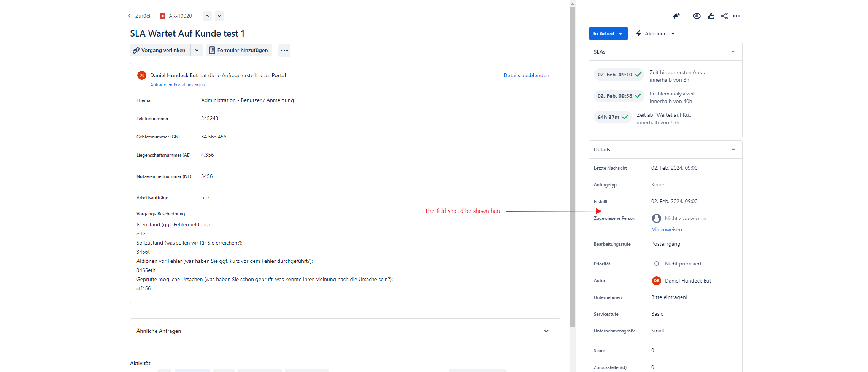Viewport: 868px width, 372px height.
Task: Go to next issue with down arrow
Action: point(219,16)
